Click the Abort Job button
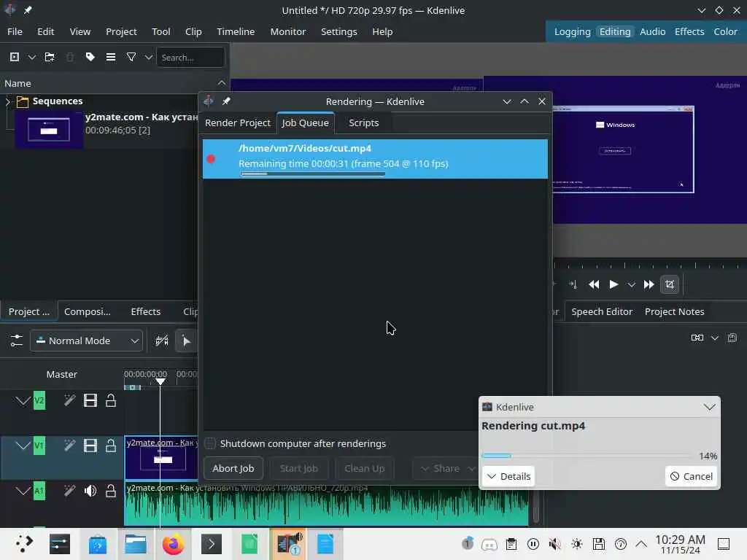 [x=233, y=469]
